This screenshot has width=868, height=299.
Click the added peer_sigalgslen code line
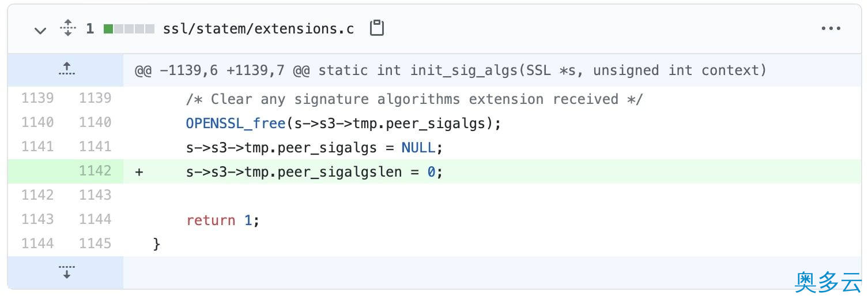point(314,172)
